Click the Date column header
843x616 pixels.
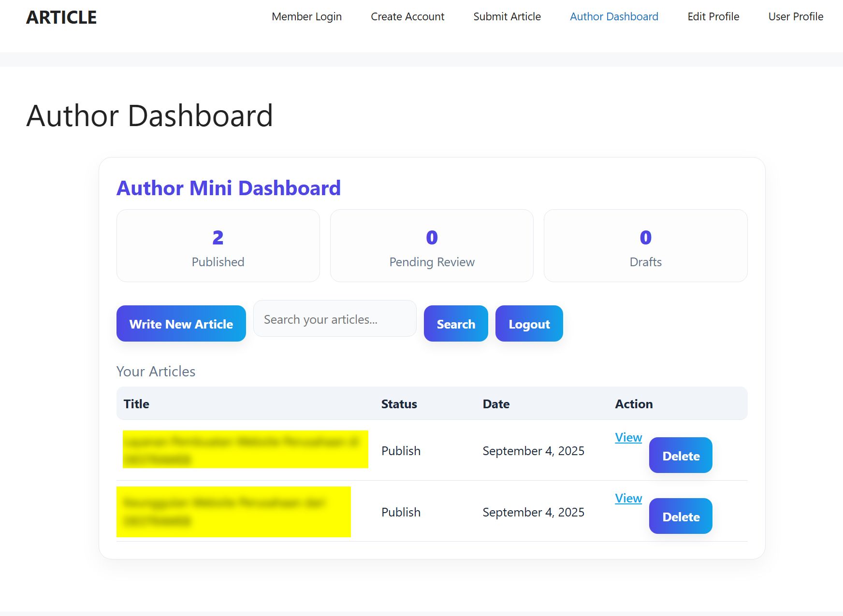[x=496, y=404]
